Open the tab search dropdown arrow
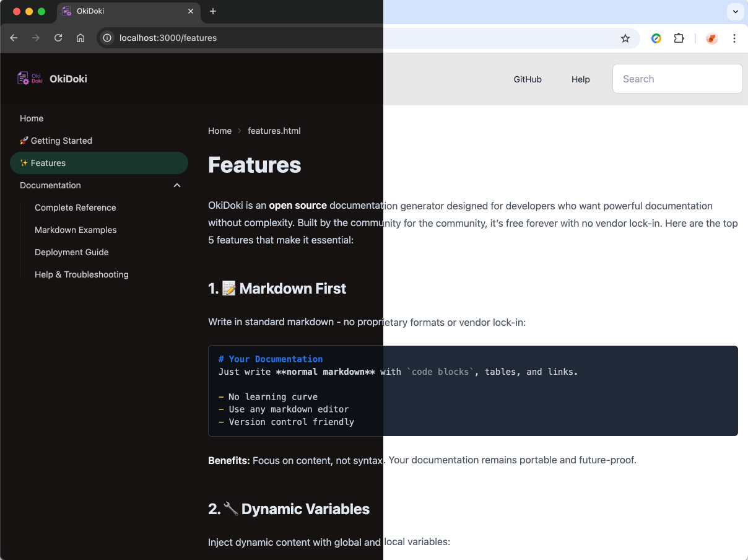Viewport: 748px width, 560px height. [736, 11]
